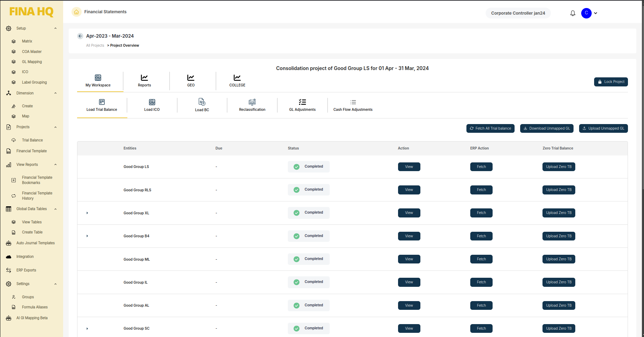
Task: Expand the Good Group SC row
Action: pyautogui.click(x=87, y=328)
